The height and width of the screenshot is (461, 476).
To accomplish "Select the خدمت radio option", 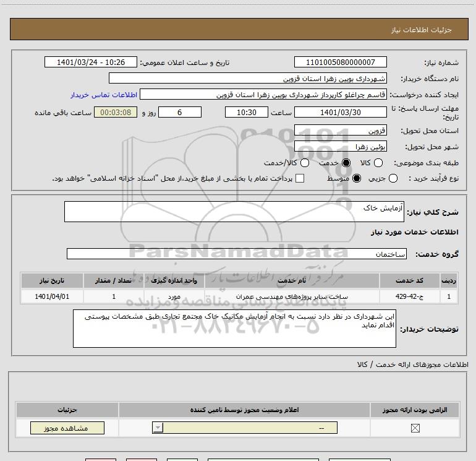I will click(346, 163).
